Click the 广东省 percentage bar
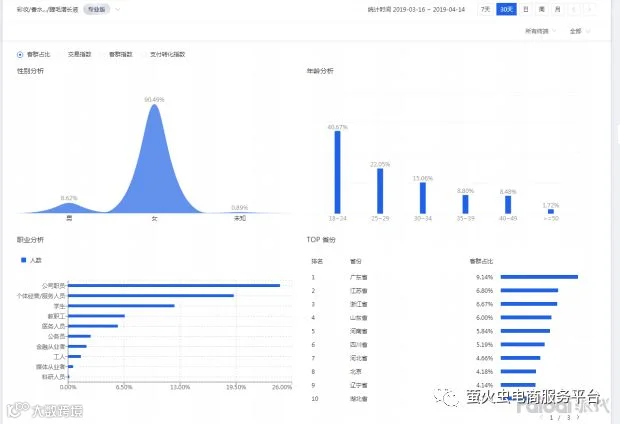620x424 pixels. (539, 277)
